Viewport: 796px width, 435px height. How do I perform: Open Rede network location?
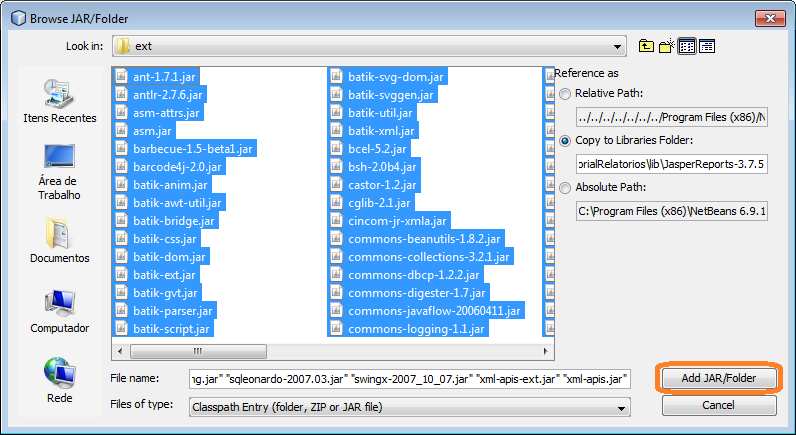[59, 381]
